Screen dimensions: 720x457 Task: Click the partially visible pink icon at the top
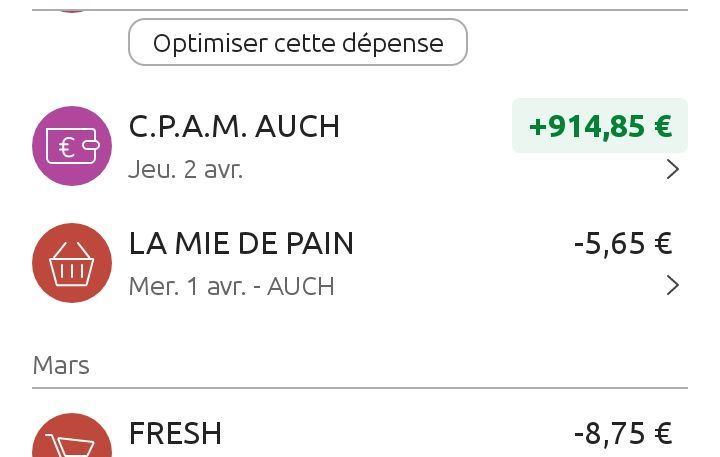click(x=72, y=6)
